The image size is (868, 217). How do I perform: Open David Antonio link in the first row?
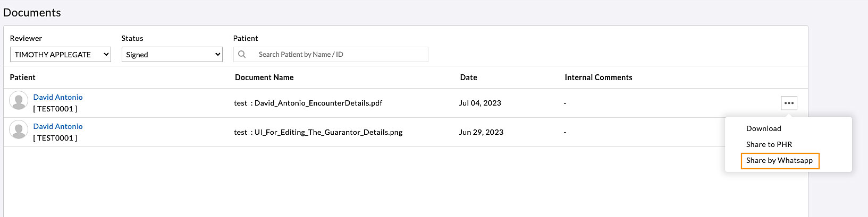(x=58, y=97)
